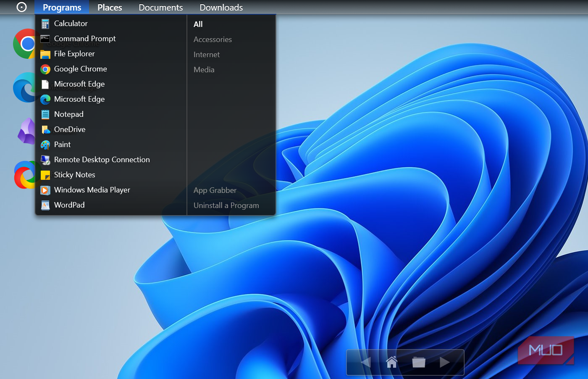Start Paint from the Programs menu

(x=62, y=145)
